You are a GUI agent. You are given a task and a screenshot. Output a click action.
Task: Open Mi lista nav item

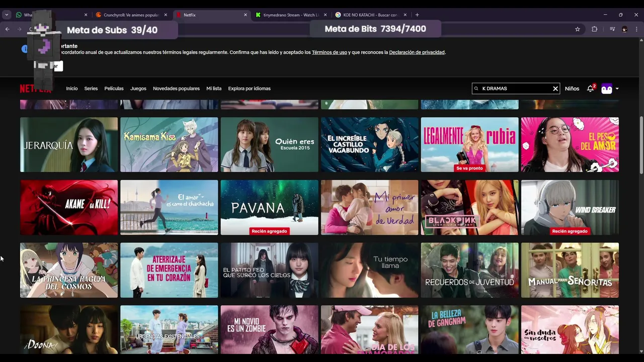pyautogui.click(x=214, y=88)
